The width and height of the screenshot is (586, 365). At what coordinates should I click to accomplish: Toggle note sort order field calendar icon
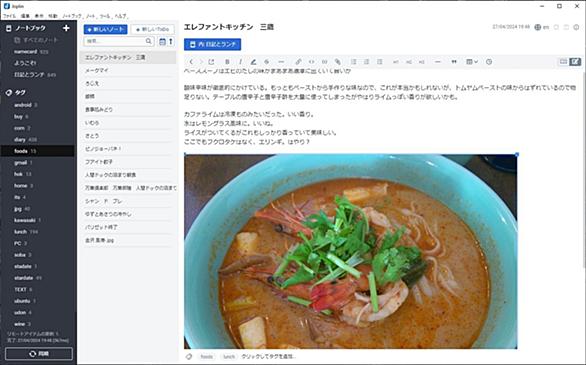(162, 41)
